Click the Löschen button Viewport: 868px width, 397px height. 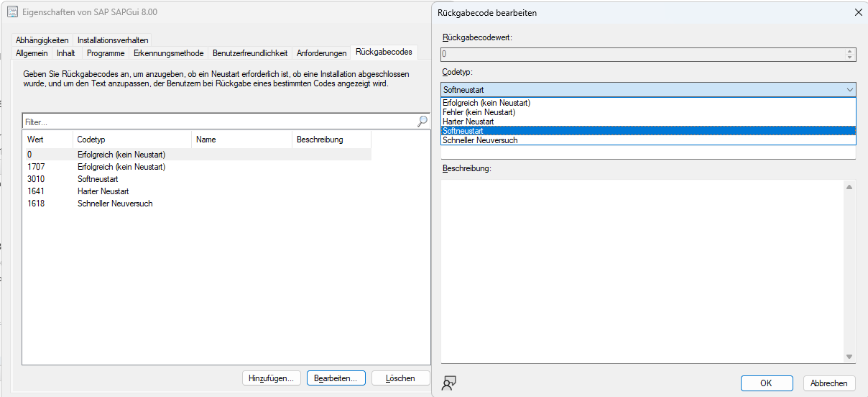400,378
